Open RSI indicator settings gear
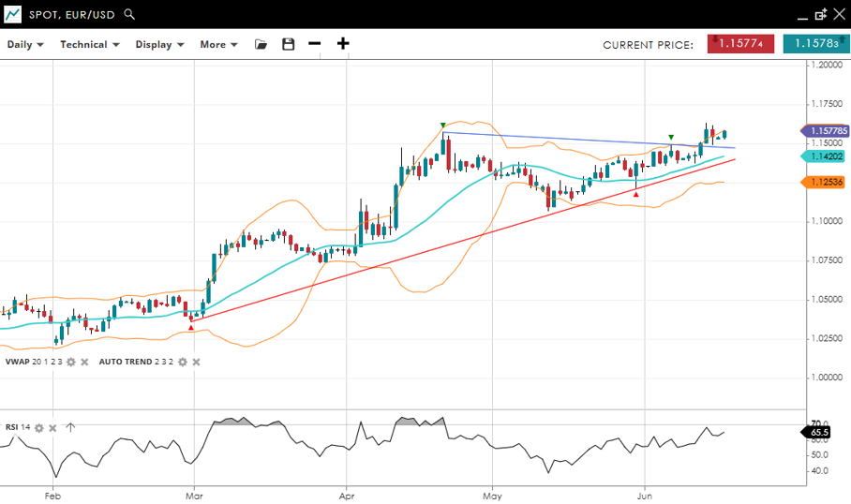 39,427
